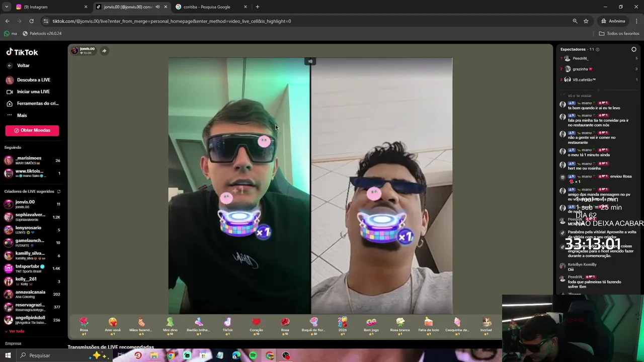This screenshot has width=644, height=362.
Task: Click the address bar URL
Action: click(x=172, y=21)
